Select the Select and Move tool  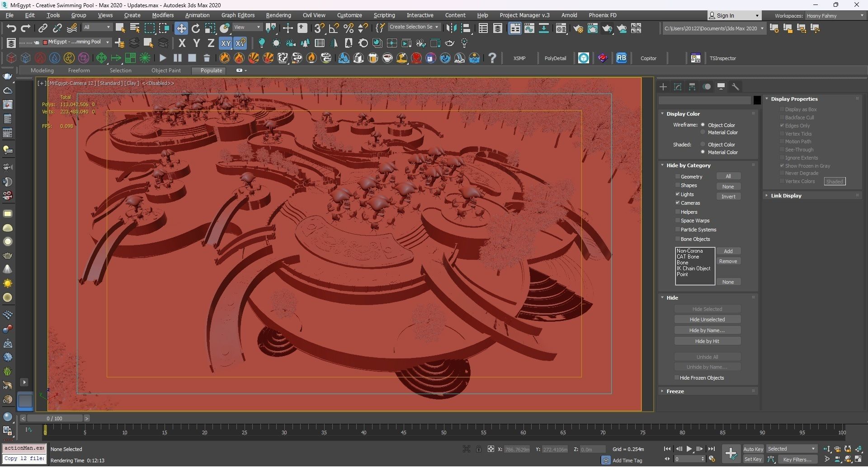click(x=181, y=28)
